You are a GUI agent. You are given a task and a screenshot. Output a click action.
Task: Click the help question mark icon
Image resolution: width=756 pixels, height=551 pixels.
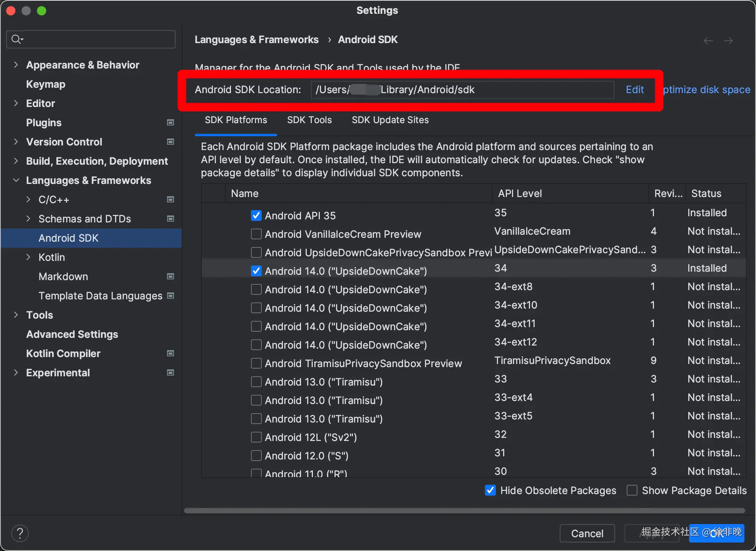click(20, 533)
